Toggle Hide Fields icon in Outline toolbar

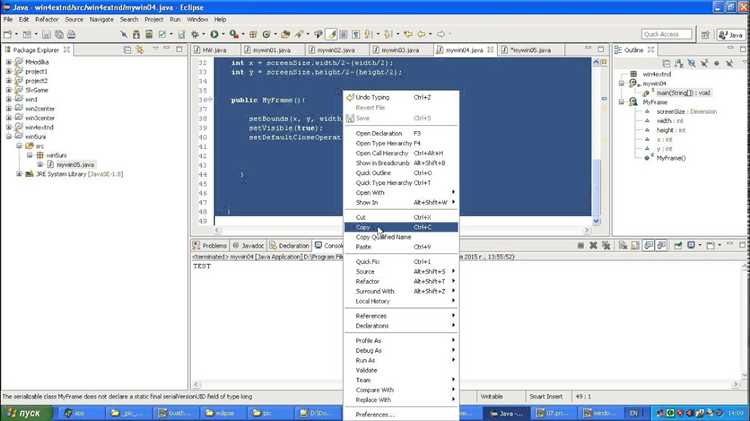coord(692,63)
